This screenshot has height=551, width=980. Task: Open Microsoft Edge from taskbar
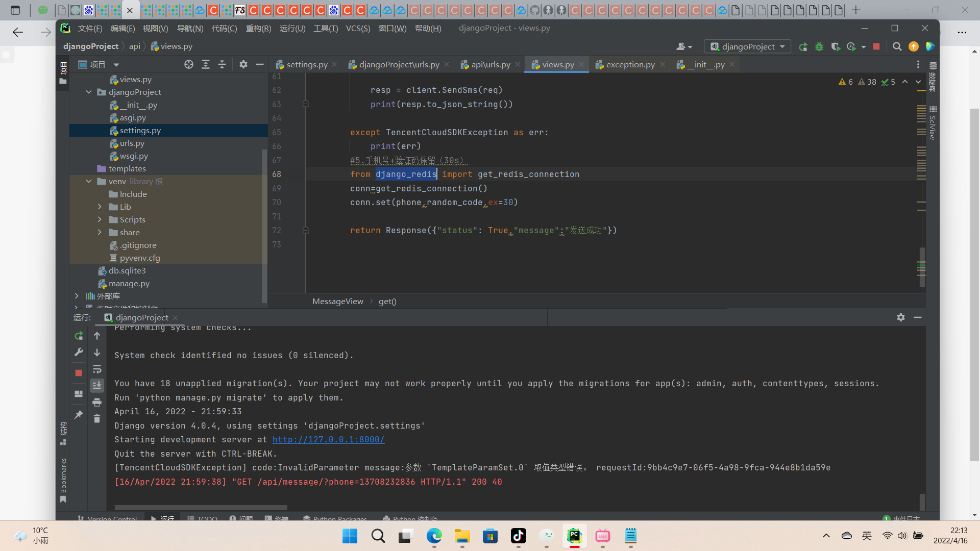click(x=434, y=536)
